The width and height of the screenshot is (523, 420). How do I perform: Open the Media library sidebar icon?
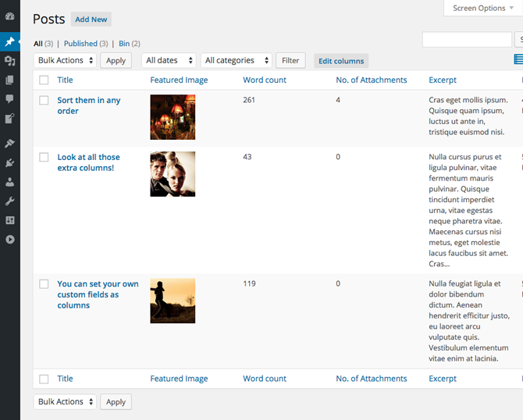[x=9, y=60]
